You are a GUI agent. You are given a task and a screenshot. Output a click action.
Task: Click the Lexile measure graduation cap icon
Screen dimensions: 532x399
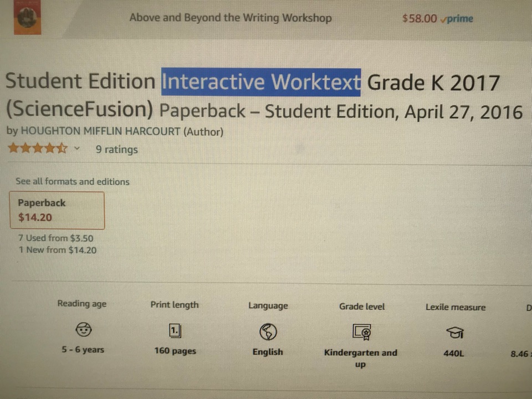point(454,331)
